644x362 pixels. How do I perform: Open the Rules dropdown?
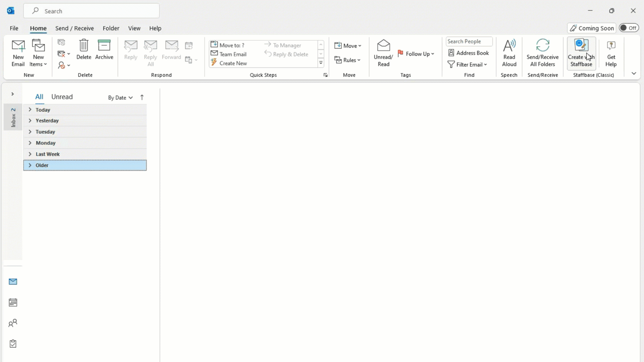click(347, 60)
